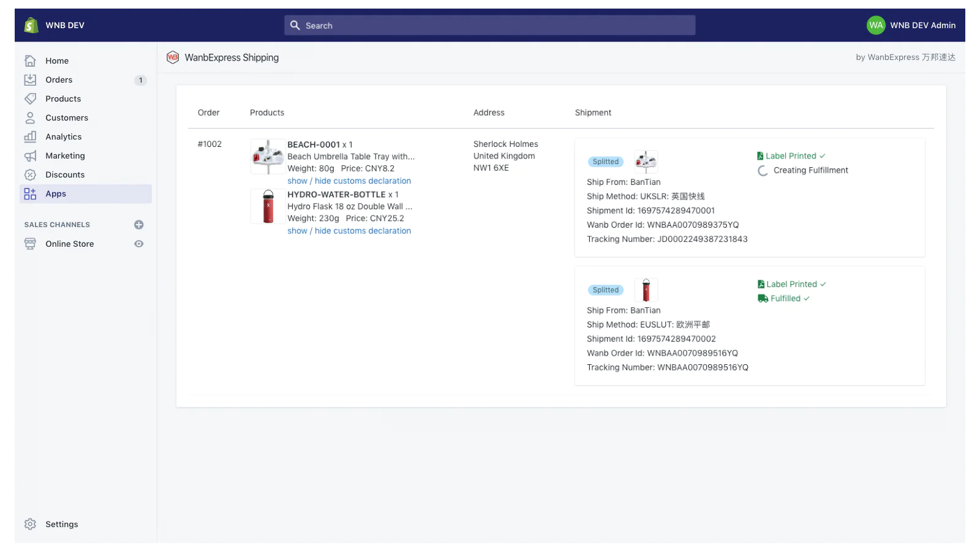Click the Splitted badge on EUSLUT shipment
The width and height of the screenshot is (980, 551).
(x=606, y=290)
